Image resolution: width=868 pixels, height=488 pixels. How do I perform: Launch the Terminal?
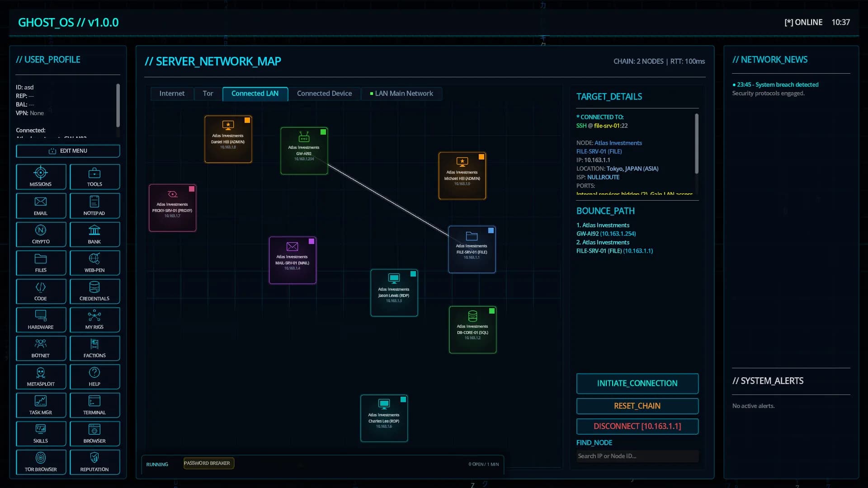pos(94,405)
